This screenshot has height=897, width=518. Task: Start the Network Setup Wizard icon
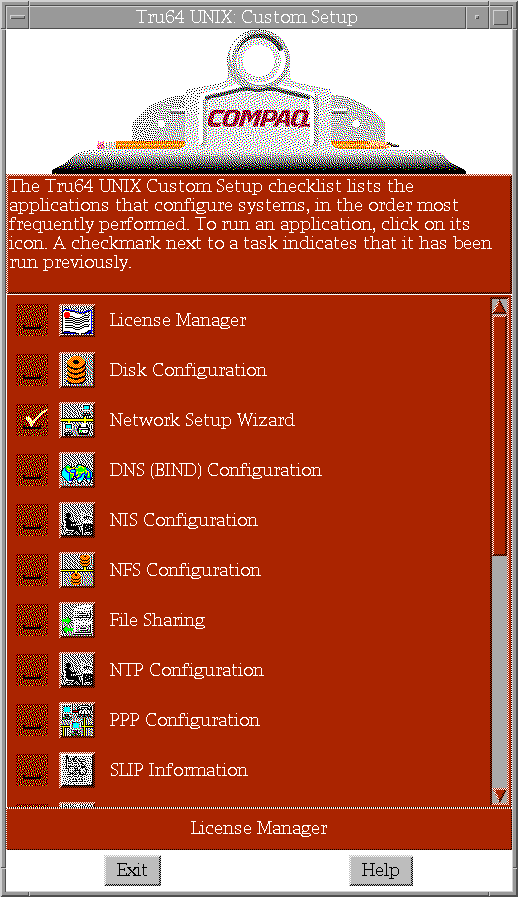(x=77, y=420)
